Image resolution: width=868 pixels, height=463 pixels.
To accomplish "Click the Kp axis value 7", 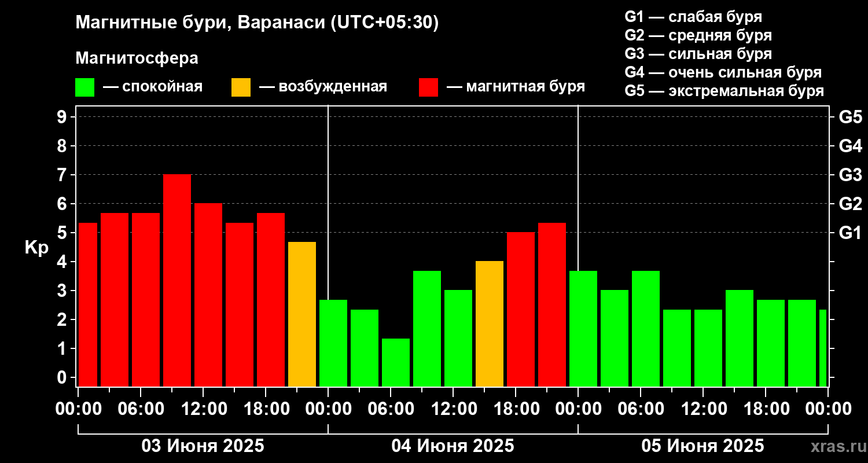I will click(x=63, y=175).
